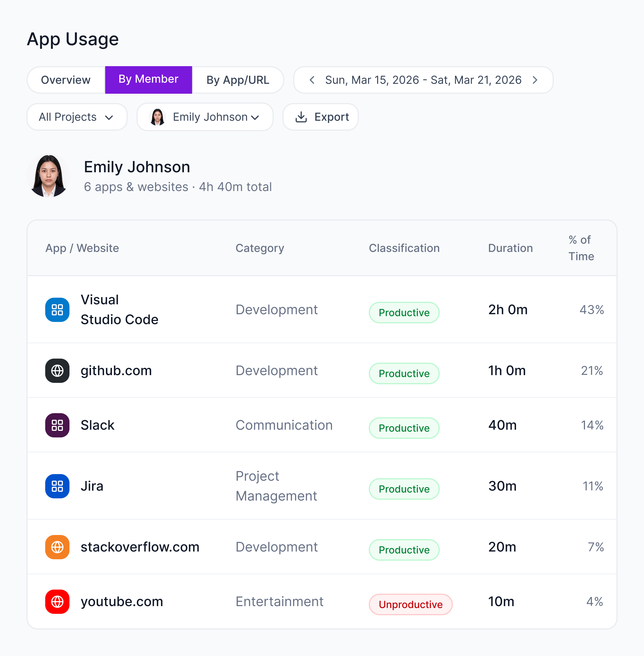Click the Classification column header
This screenshot has height=656, width=644.
point(404,248)
